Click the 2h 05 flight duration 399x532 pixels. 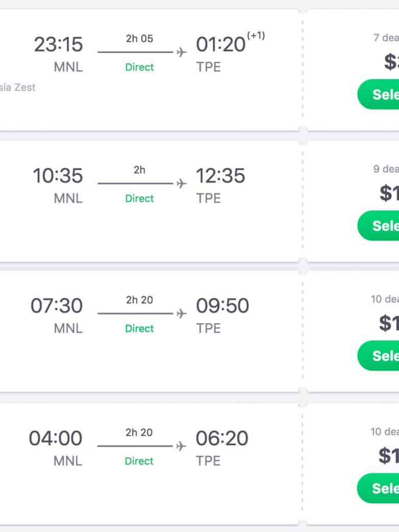(x=139, y=39)
